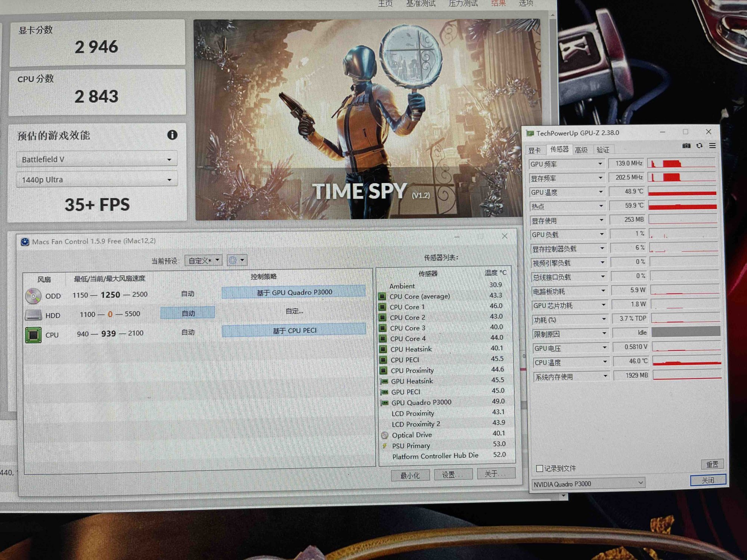Enable the 记录到文件 checkbox
This screenshot has height=560, width=747.
539,469
